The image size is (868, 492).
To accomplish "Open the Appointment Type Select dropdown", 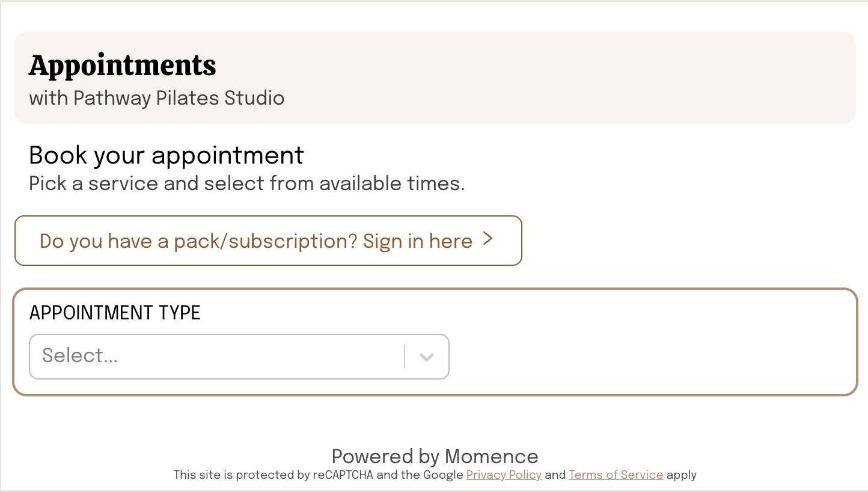I will pos(239,357).
